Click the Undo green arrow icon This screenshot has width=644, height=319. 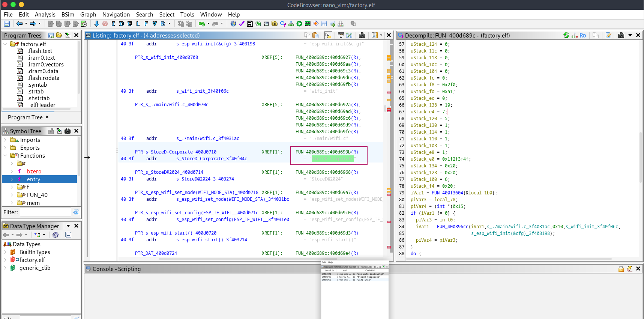point(202,24)
